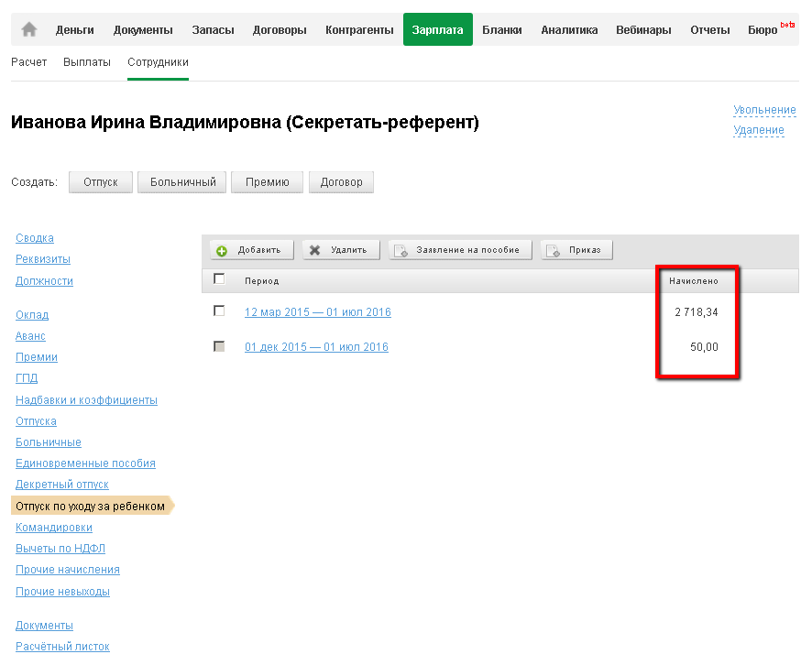Open the Деньги menu
Viewport: 812px width, 665px height.
click(x=74, y=30)
